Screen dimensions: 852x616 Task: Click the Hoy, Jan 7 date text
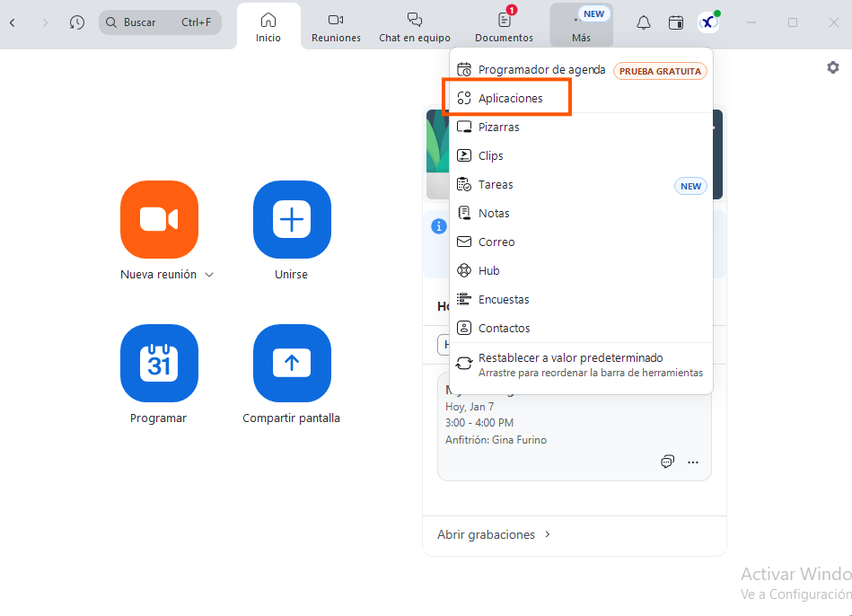click(470, 407)
